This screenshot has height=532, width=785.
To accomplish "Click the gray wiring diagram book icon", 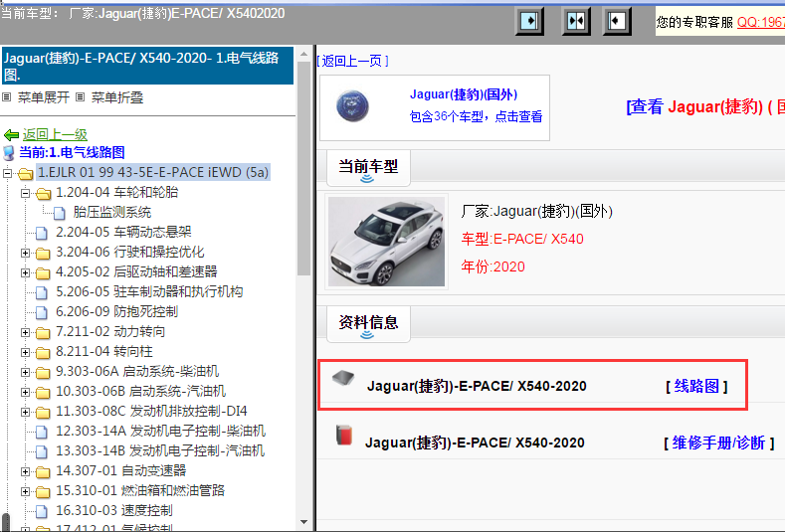I will [x=343, y=378].
